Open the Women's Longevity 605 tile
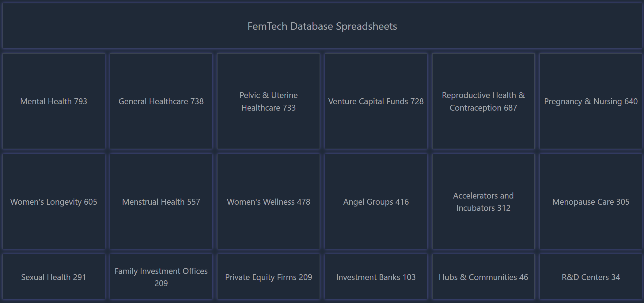Screen dimensions: 644x303 point(54,202)
